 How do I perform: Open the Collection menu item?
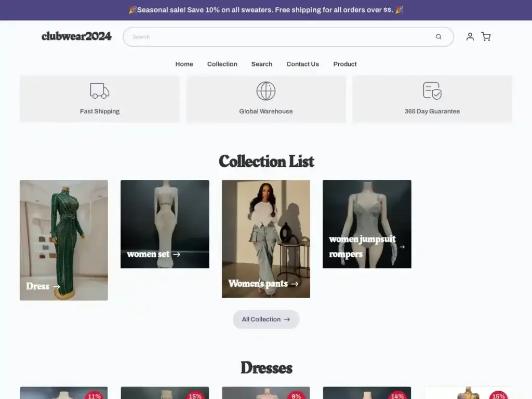[x=222, y=64]
